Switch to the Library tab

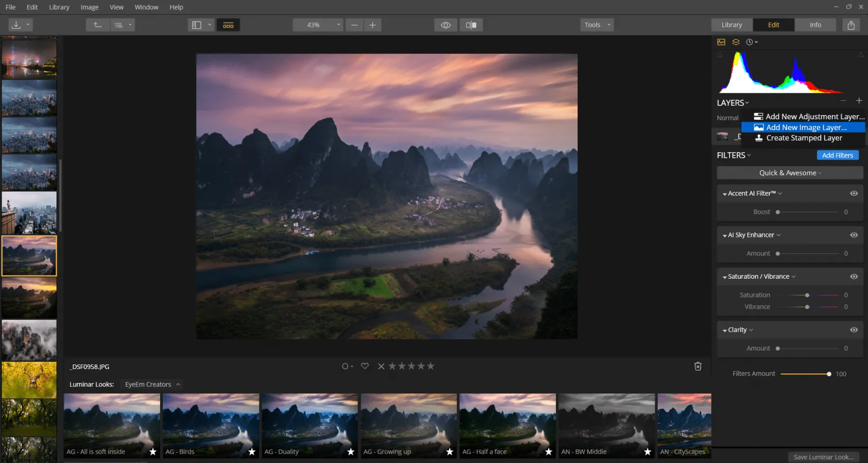(732, 25)
